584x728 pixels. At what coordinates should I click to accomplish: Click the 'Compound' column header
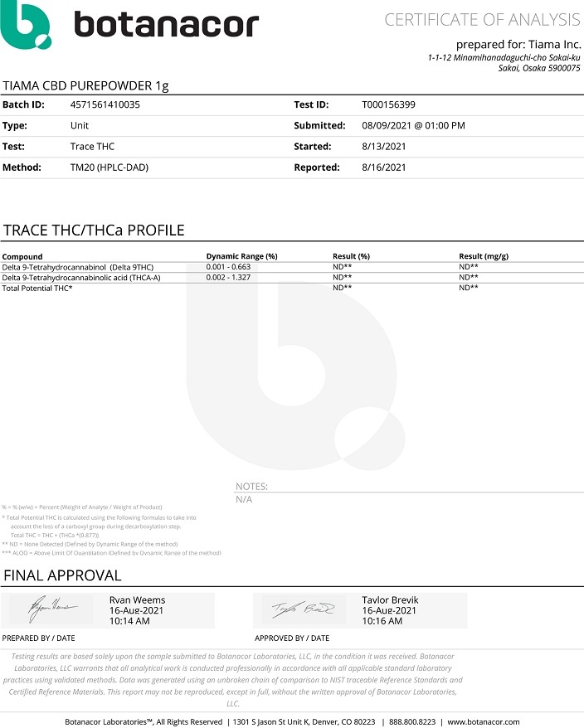point(22,257)
